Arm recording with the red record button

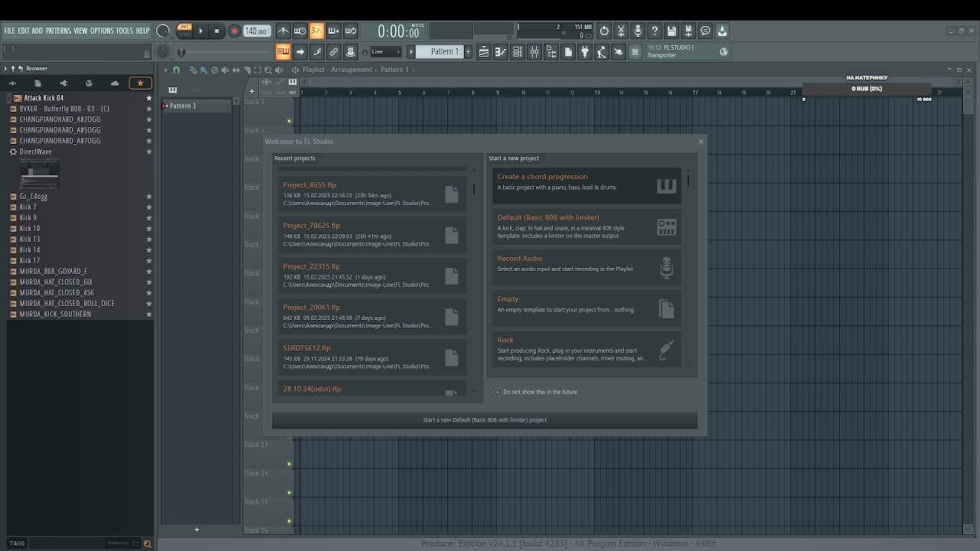[234, 31]
